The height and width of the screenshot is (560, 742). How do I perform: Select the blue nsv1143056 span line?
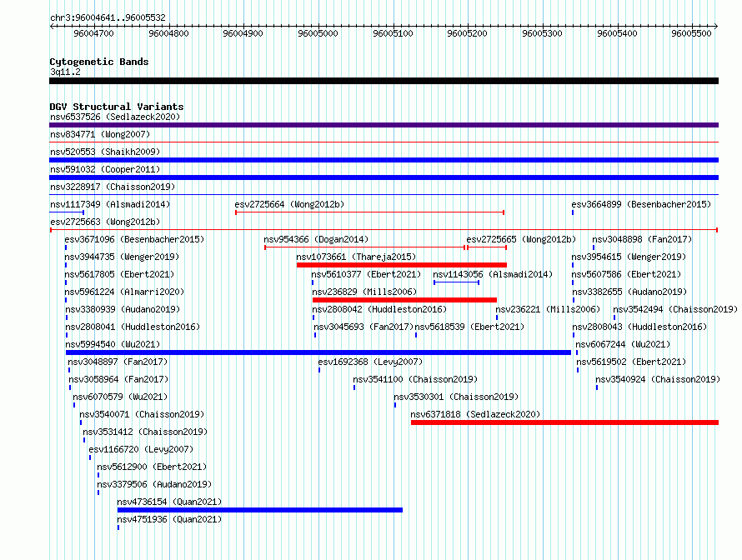point(457,282)
